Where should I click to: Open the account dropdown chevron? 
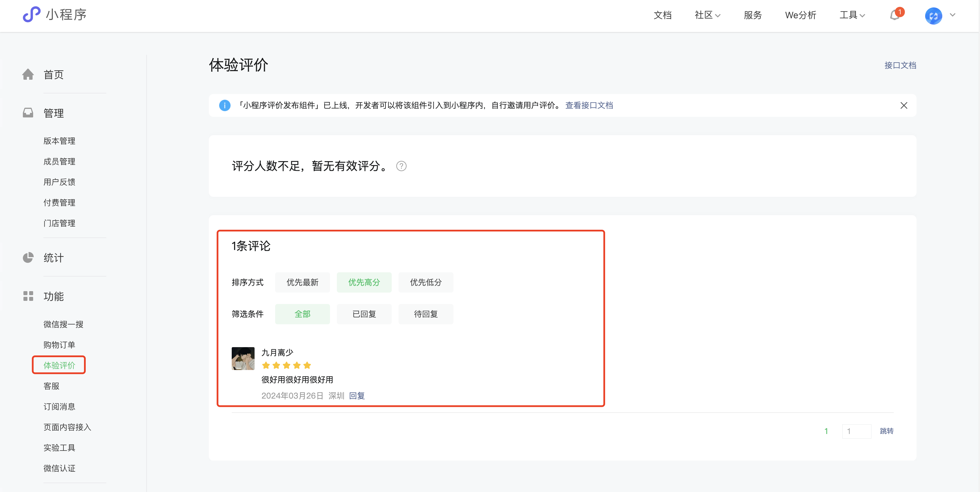pyautogui.click(x=953, y=15)
